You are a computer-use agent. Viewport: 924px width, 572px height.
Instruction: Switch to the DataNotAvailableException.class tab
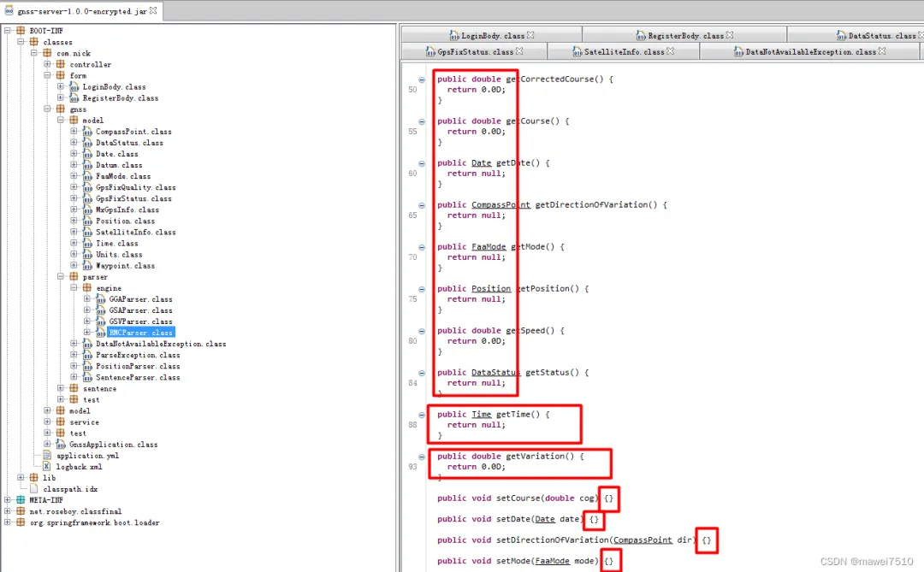pos(807,51)
